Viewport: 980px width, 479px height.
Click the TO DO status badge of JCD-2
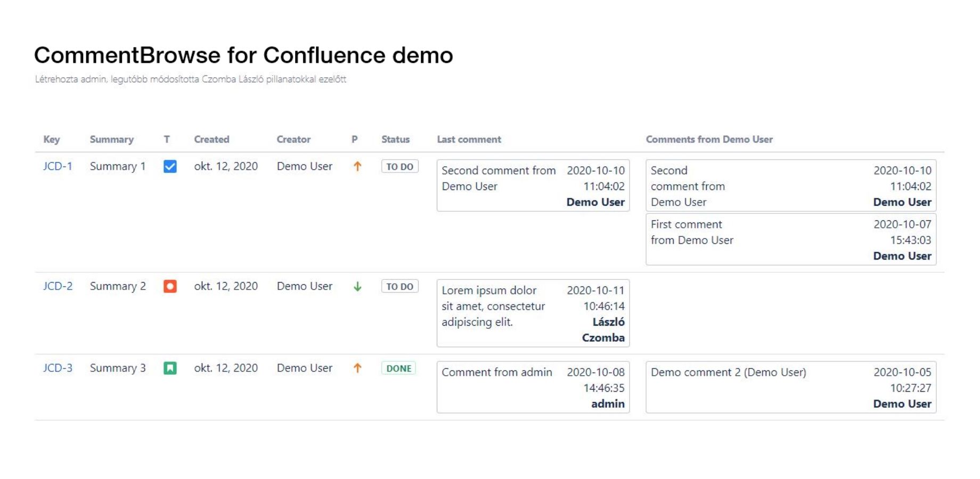point(400,286)
